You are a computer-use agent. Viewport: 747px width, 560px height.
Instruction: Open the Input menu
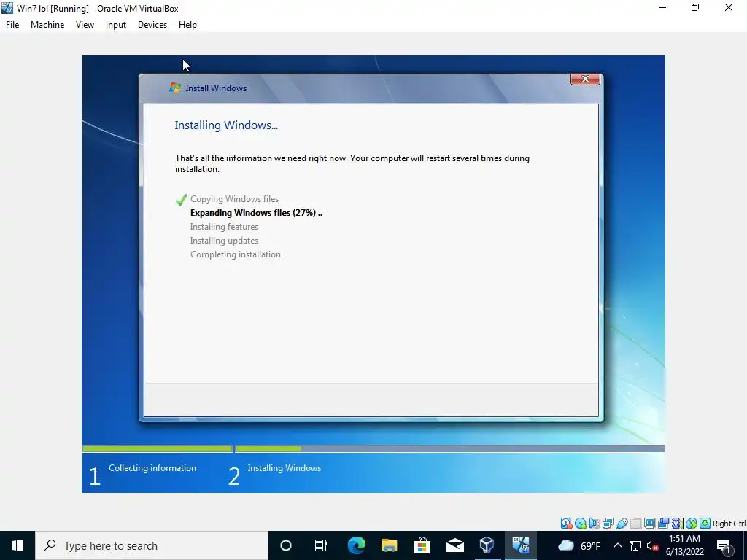[x=116, y=25]
